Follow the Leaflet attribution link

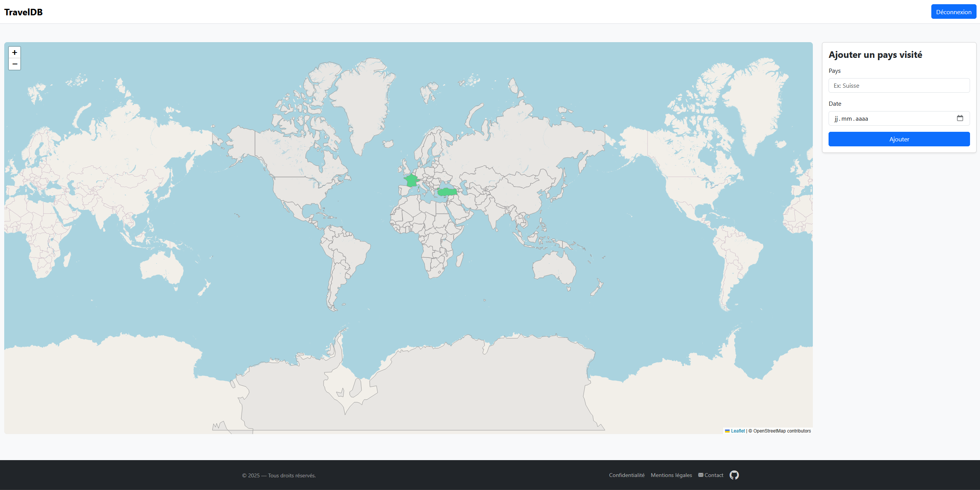pos(738,431)
